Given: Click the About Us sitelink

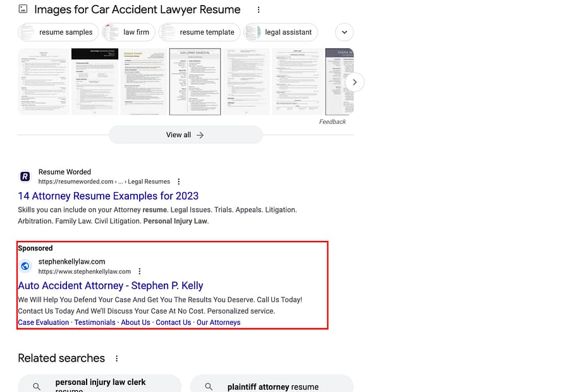Looking at the screenshot, I should 135,322.
